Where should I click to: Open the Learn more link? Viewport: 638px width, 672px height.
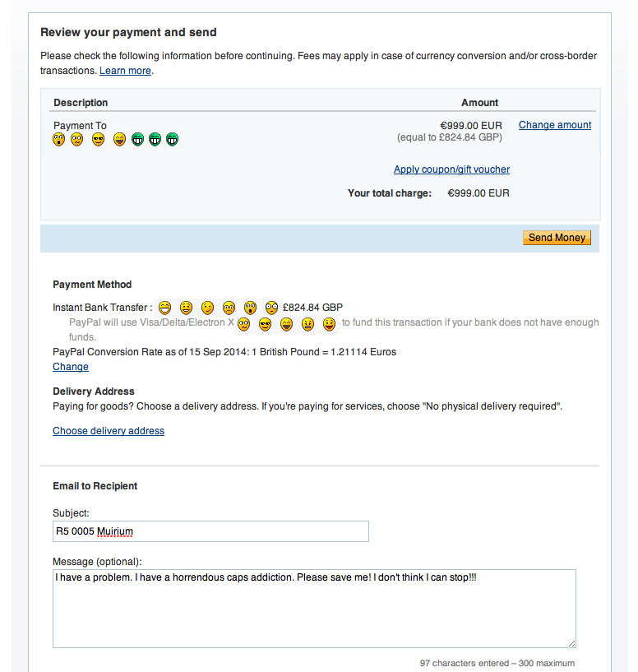125,71
